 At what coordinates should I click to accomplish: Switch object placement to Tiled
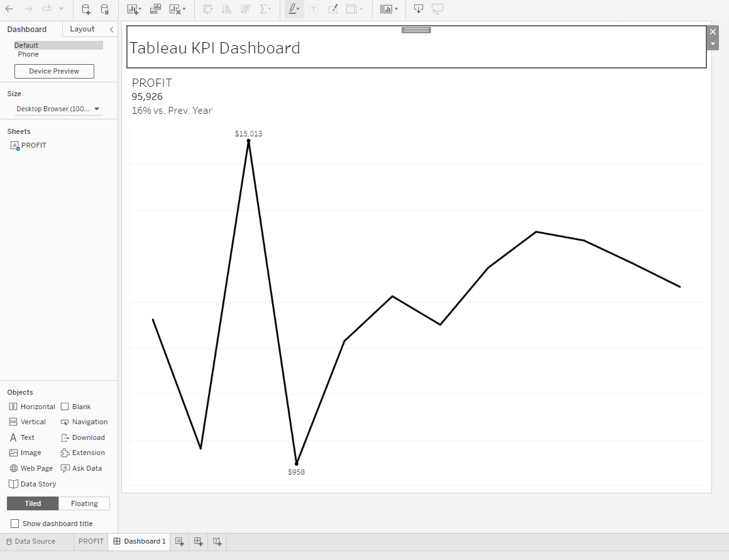tap(33, 503)
